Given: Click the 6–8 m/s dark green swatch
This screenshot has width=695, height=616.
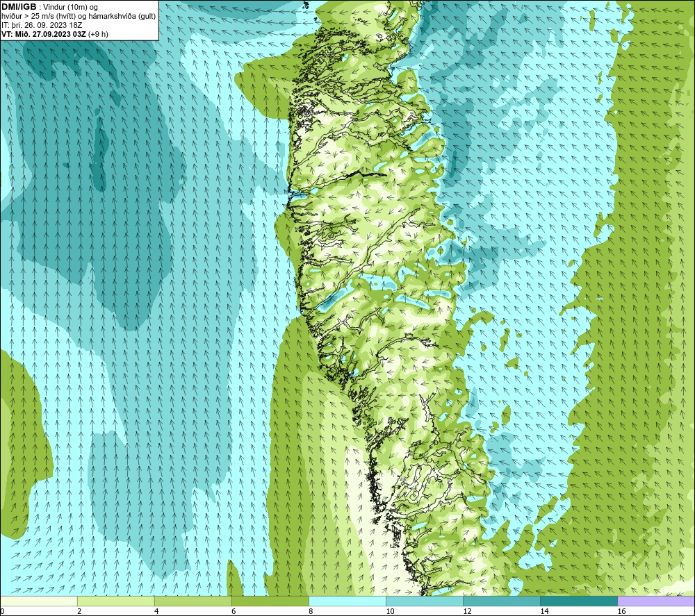Looking at the screenshot, I should tap(270, 601).
